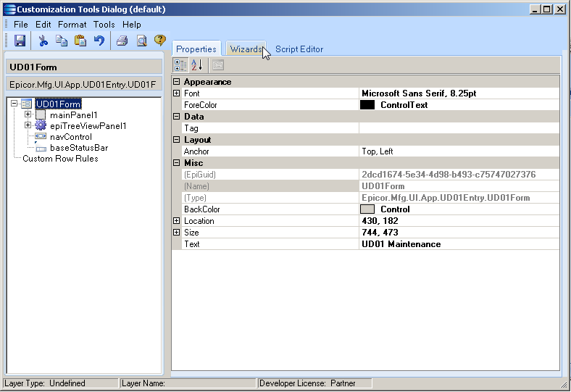Click the ForeColor black color swatch

point(367,105)
